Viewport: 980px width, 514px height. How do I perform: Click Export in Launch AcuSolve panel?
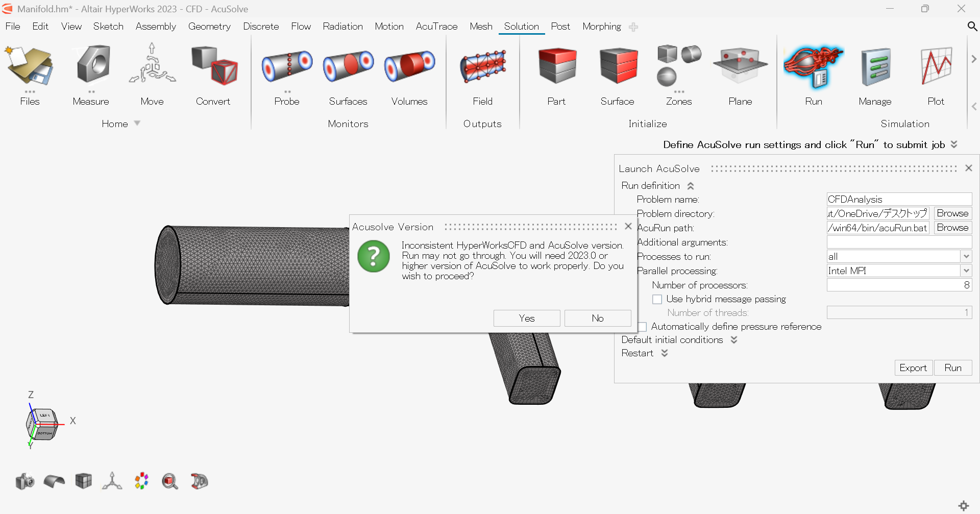click(x=913, y=368)
